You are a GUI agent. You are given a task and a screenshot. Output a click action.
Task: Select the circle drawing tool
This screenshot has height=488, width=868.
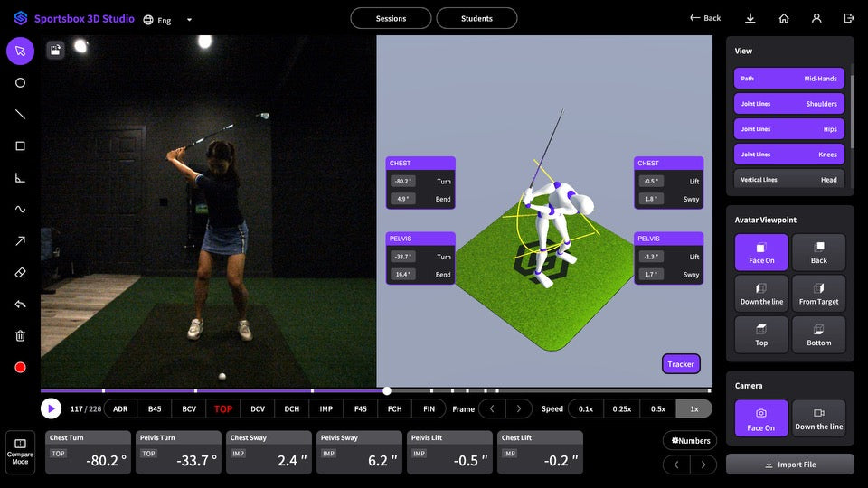pos(20,83)
